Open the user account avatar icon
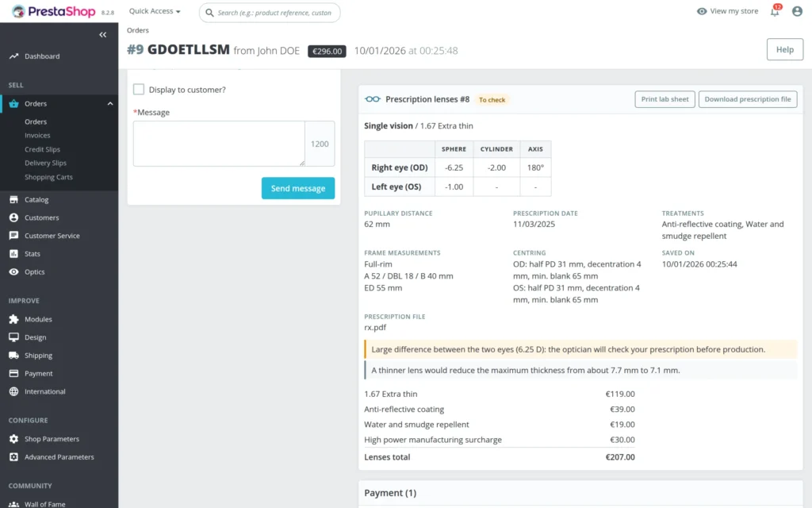The image size is (812, 508). (797, 11)
